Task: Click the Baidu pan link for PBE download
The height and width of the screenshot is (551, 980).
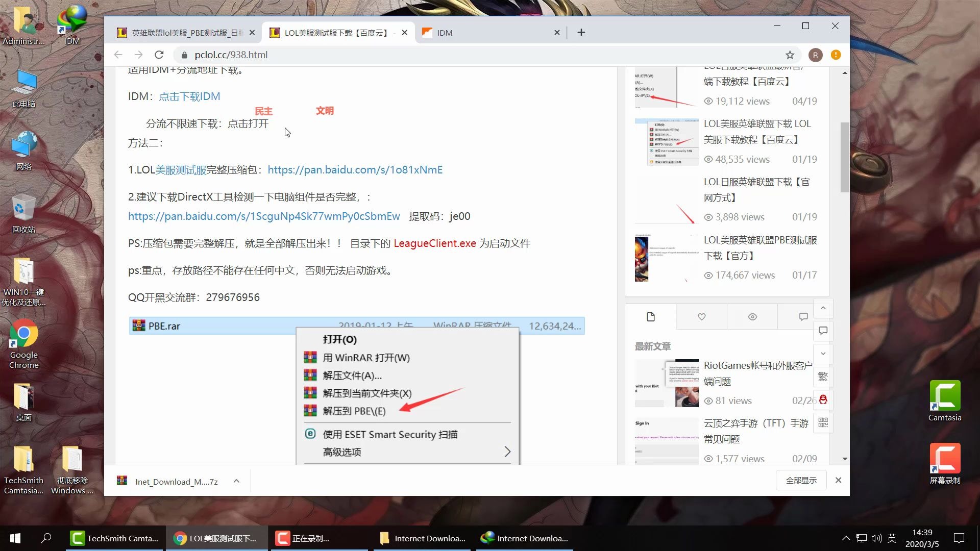Action: coord(355,169)
